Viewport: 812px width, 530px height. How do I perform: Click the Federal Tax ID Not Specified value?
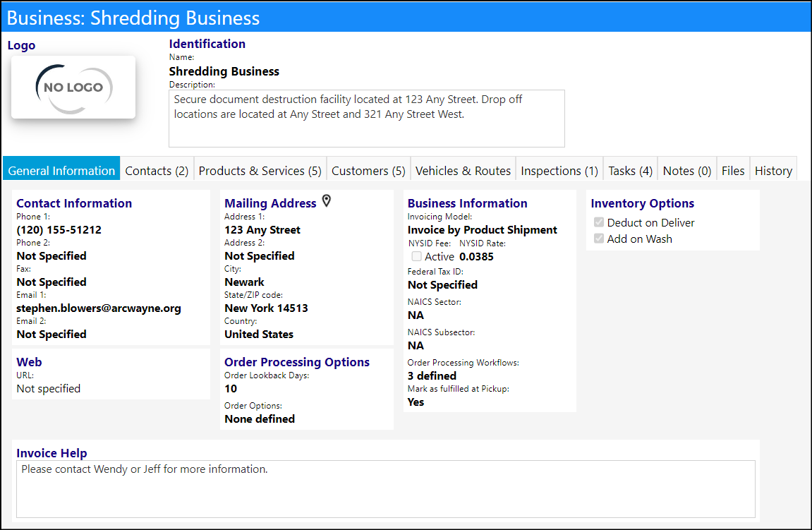[443, 285]
